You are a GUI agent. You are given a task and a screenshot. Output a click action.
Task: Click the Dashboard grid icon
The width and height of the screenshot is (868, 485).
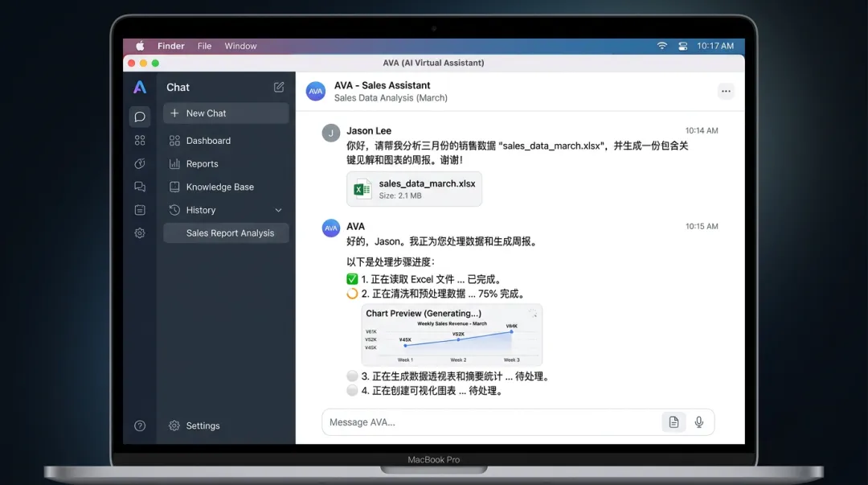(x=174, y=141)
